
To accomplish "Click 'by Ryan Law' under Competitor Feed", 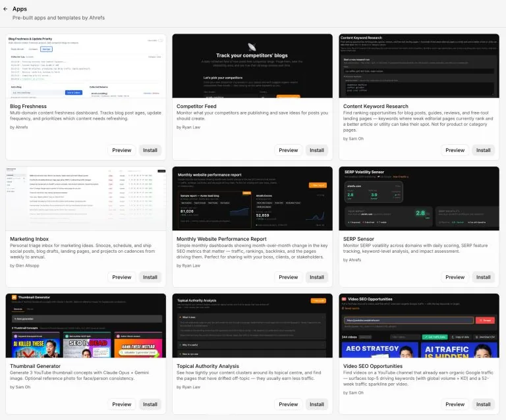I will (x=188, y=127).
